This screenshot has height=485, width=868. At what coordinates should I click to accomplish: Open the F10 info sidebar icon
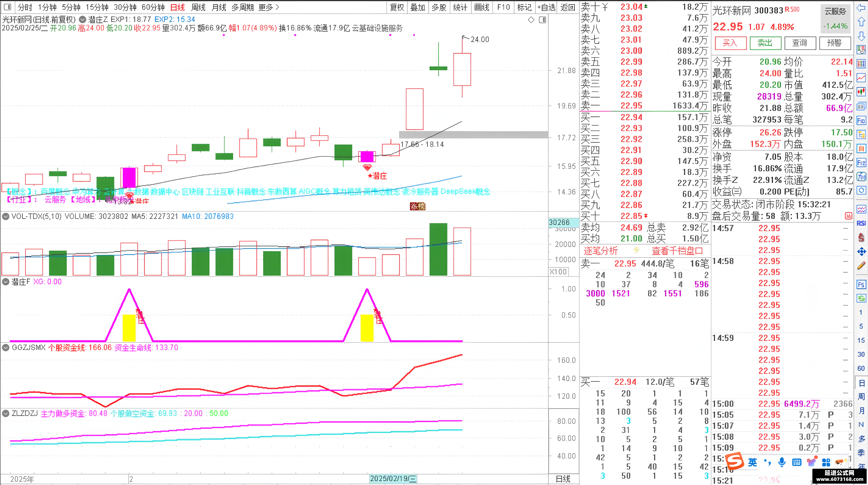point(861,121)
